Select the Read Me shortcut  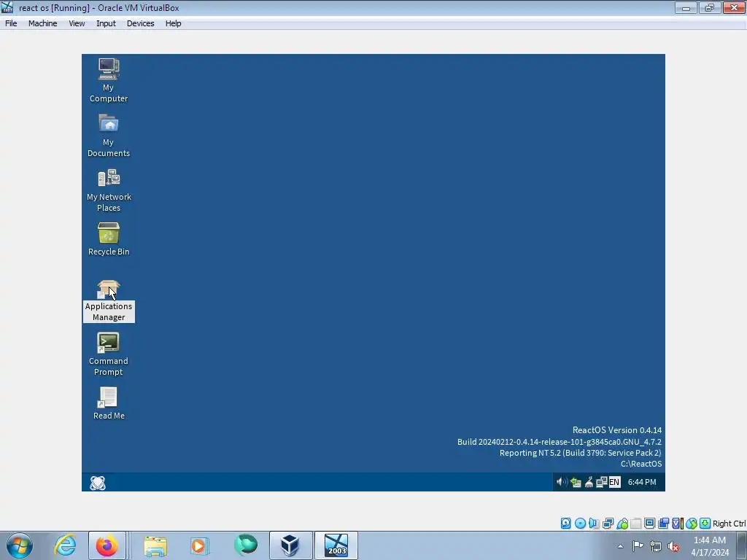point(109,402)
